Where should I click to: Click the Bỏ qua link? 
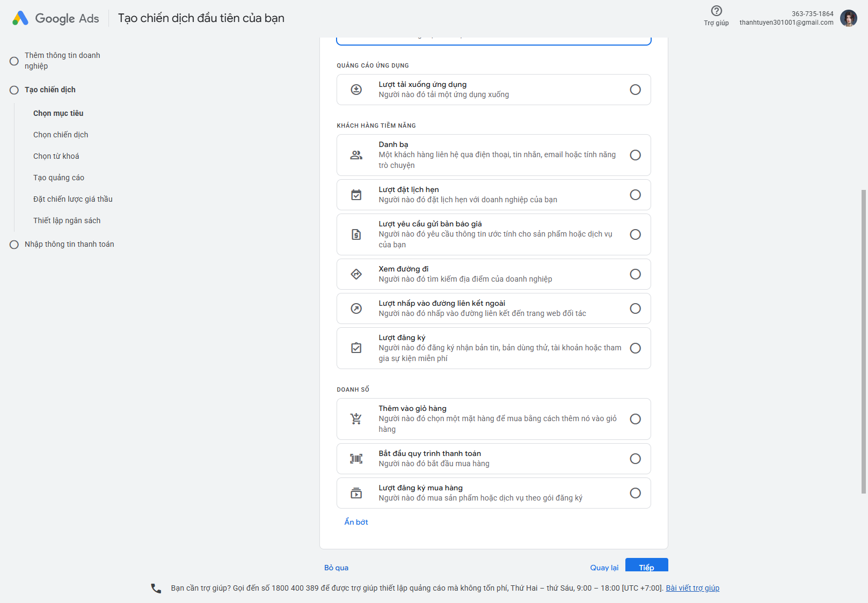(336, 568)
